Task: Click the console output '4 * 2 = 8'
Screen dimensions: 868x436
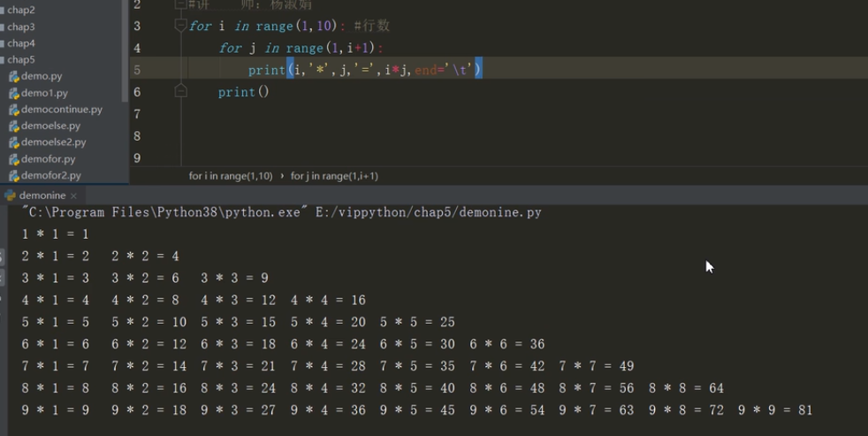Action: click(145, 301)
